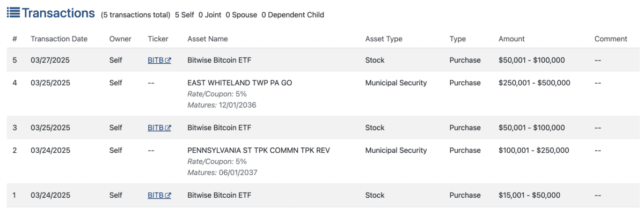Click the Asset Name column header
Viewport: 644px width, 216px height.
[207, 39]
